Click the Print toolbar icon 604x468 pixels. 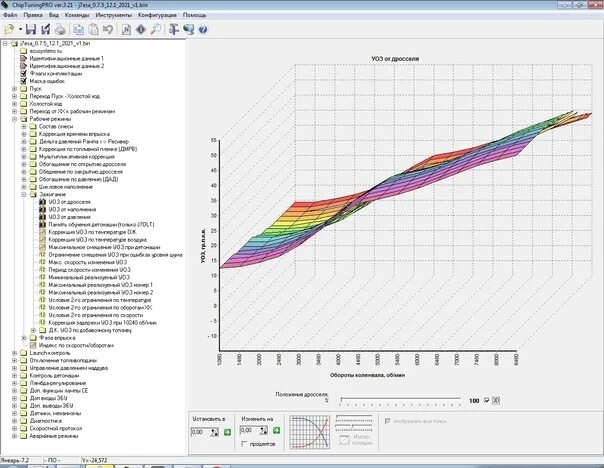(x=60, y=29)
